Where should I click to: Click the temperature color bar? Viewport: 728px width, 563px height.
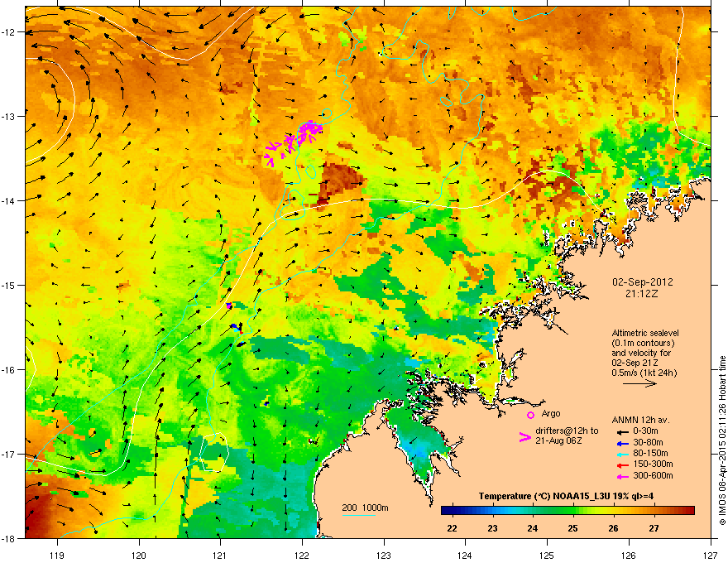pos(568,511)
